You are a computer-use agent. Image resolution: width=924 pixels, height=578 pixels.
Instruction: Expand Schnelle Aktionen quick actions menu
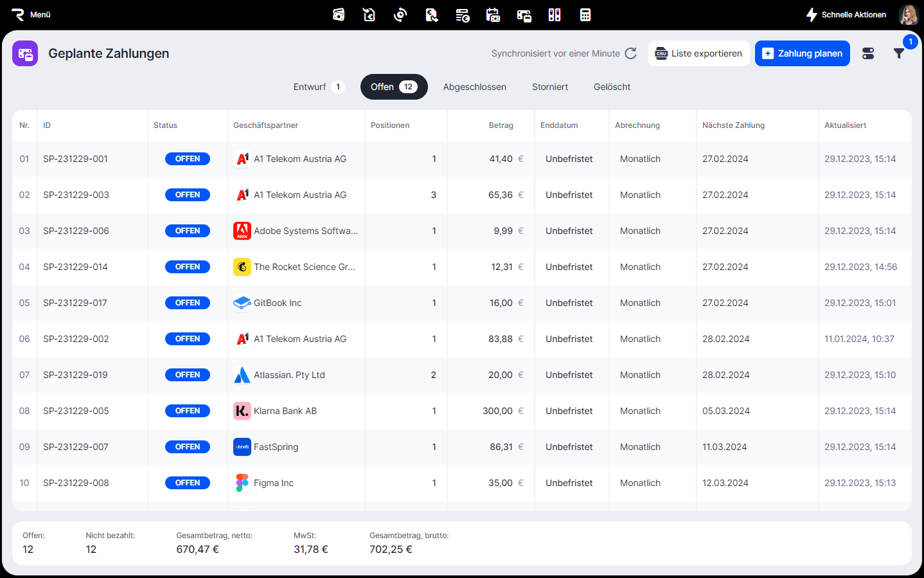coord(846,15)
